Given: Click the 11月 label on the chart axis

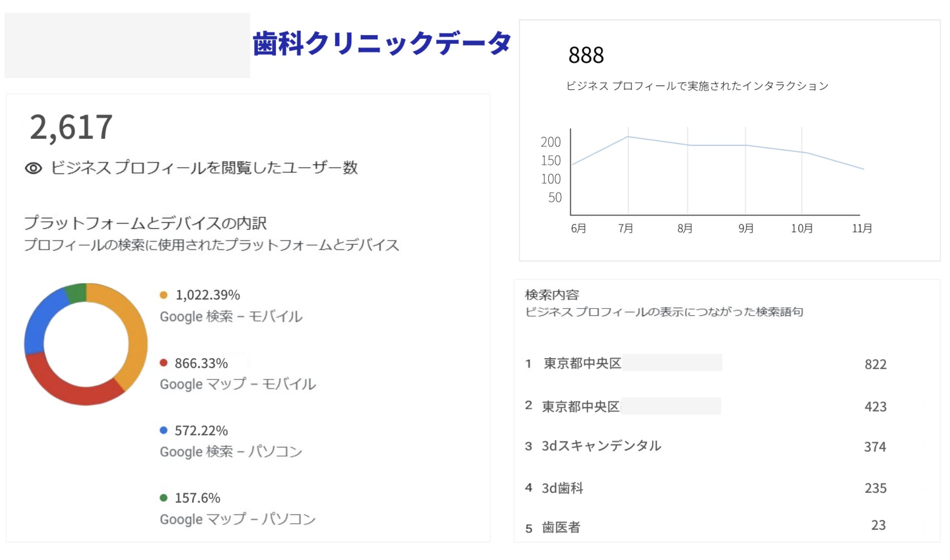Looking at the screenshot, I should 862,229.
